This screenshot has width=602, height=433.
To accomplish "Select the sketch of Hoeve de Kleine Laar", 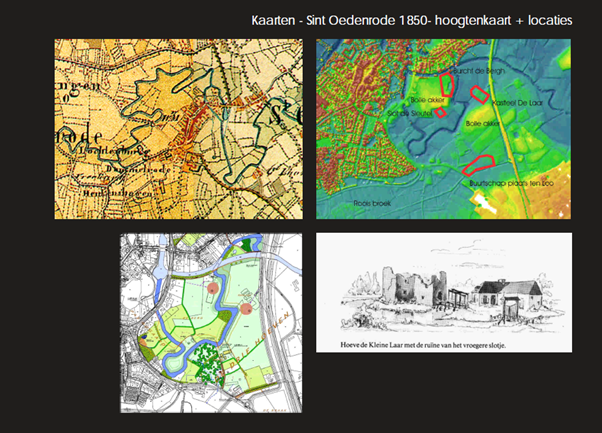I will (x=444, y=293).
